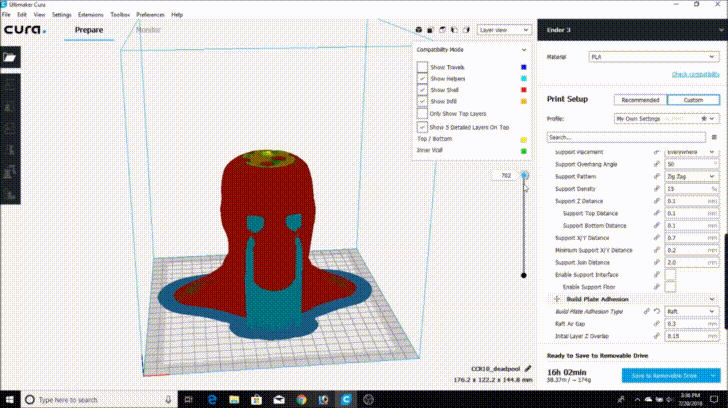Click the Check compatibility link

click(695, 74)
